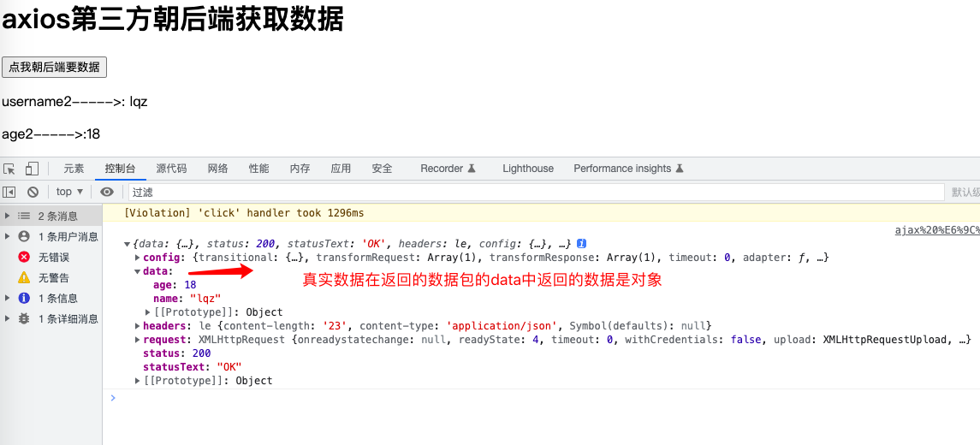Viewport: 980px width, 445px height.
Task: Show the console sidebar icon
Action: [9, 192]
